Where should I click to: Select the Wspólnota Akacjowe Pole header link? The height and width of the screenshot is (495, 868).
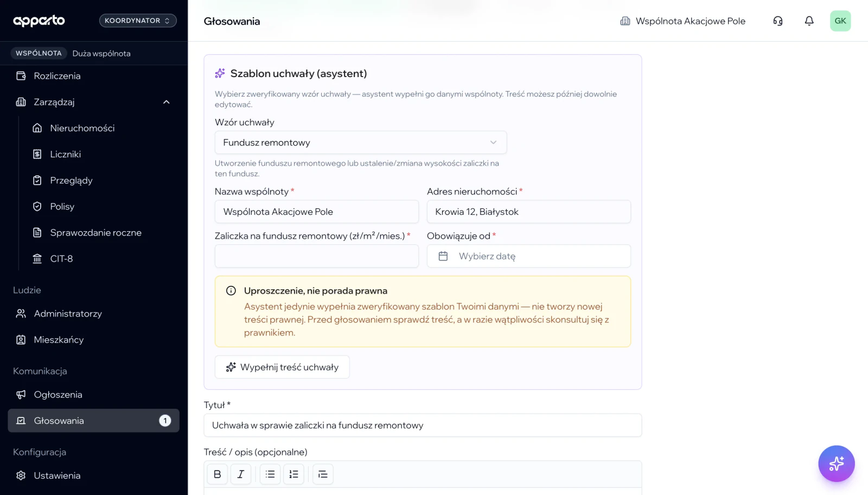pos(683,21)
